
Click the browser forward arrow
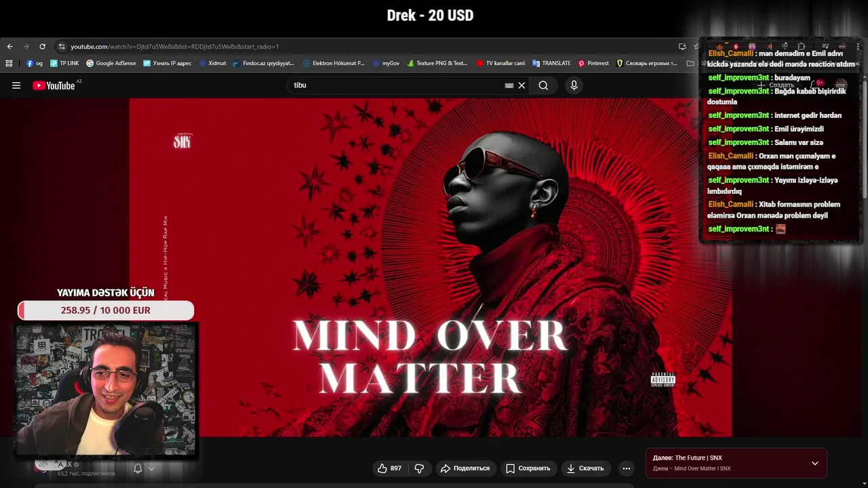click(26, 47)
